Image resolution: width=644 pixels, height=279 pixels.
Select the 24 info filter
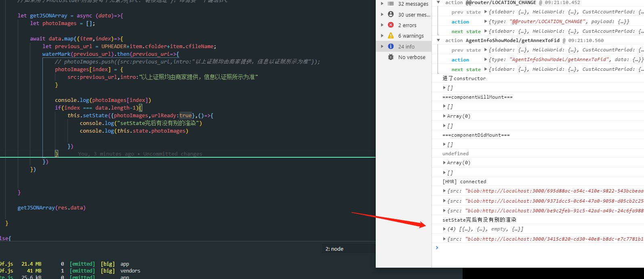point(406,46)
